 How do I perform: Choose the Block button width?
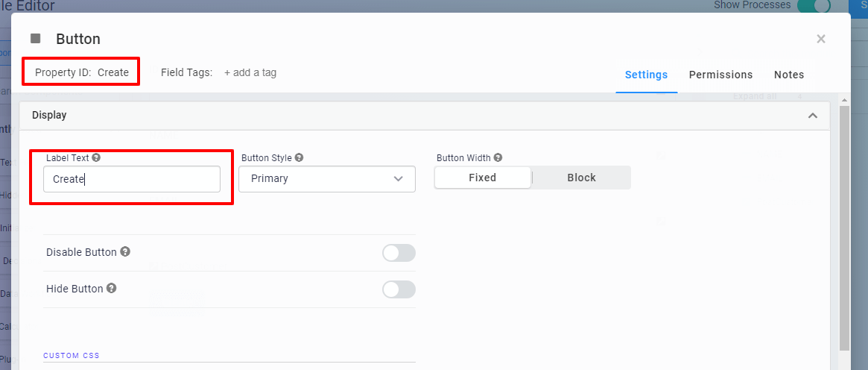pos(581,178)
